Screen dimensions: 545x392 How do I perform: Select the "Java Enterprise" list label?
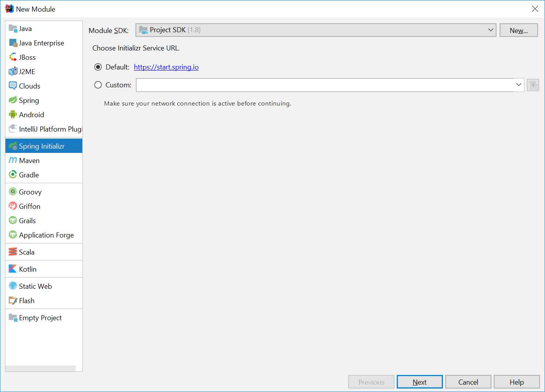coord(42,43)
